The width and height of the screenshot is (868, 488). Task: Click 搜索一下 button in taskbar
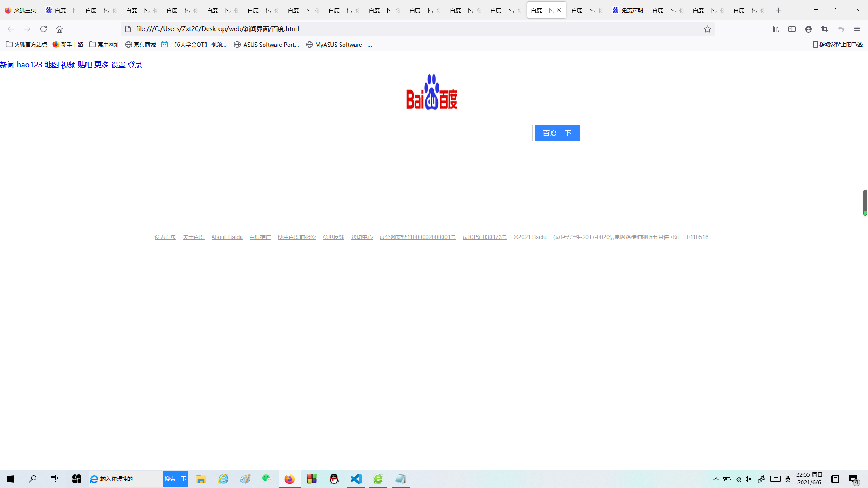tap(175, 479)
